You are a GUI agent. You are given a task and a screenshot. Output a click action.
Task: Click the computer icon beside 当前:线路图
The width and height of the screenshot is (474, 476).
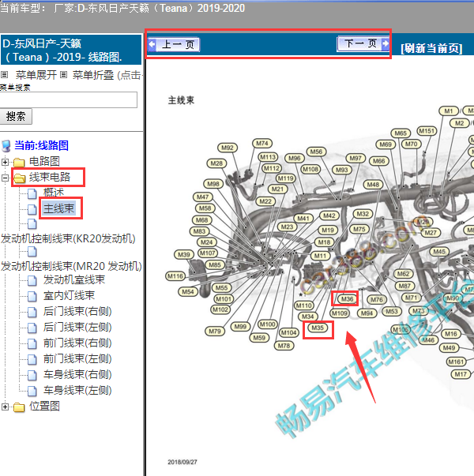[x=6, y=146]
